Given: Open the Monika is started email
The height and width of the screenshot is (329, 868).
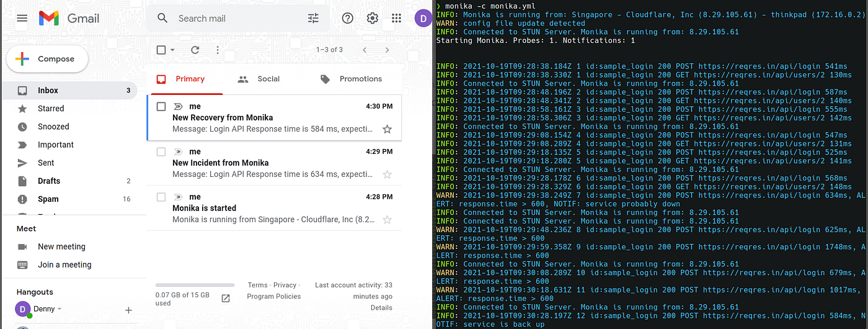Looking at the screenshot, I should (x=274, y=208).
